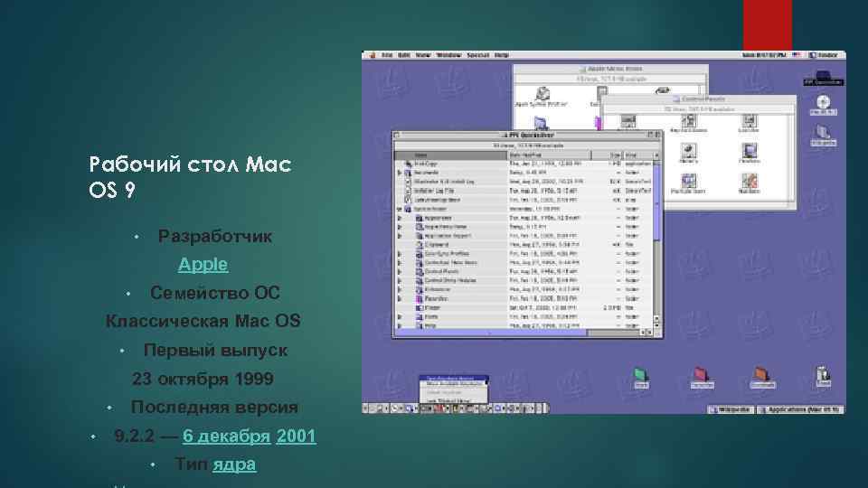Select the desktop icon below the CD

pos(823,135)
